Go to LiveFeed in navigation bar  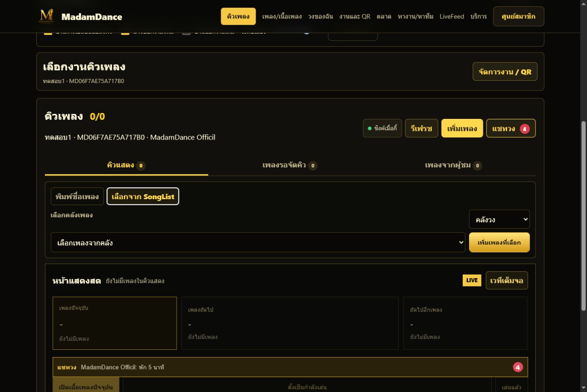pyautogui.click(x=452, y=17)
